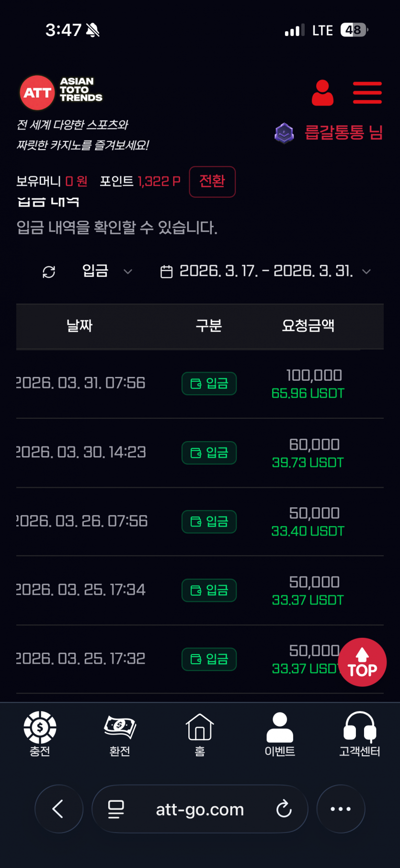The height and width of the screenshot is (868, 400).
Task: Tap the att-go.com address bar
Action: 200,809
